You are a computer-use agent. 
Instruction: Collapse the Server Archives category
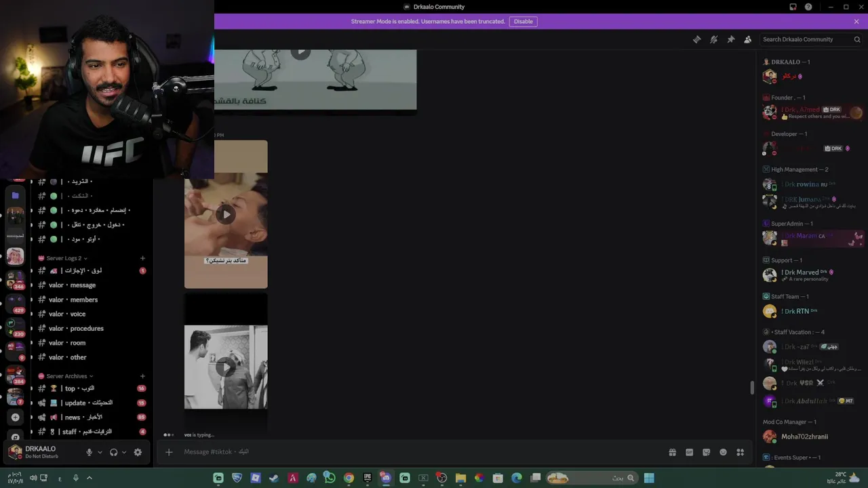tap(66, 376)
